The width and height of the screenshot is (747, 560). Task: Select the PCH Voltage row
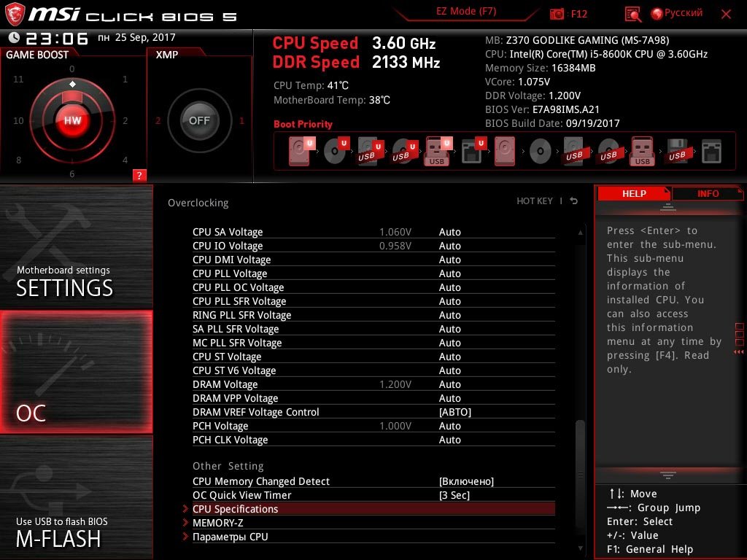373,426
